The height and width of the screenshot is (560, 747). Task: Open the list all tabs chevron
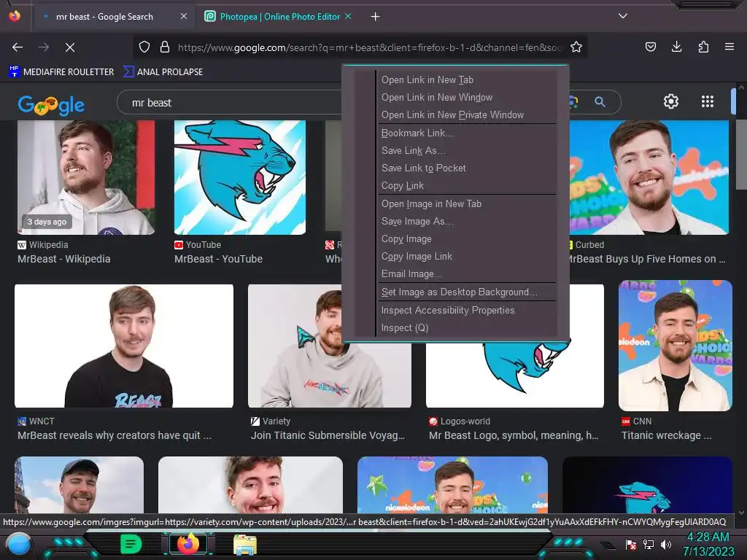623,16
